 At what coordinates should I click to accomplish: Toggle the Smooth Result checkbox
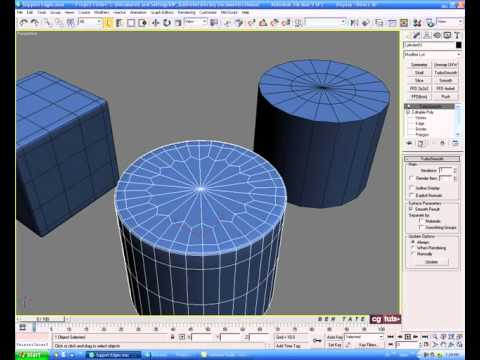click(x=411, y=209)
